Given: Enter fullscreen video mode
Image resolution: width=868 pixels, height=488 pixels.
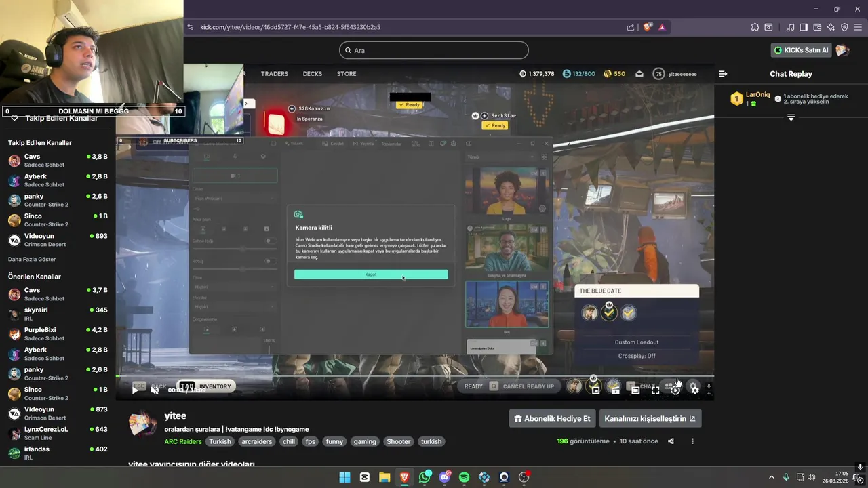Looking at the screenshot, I should (x=655, y=390).
